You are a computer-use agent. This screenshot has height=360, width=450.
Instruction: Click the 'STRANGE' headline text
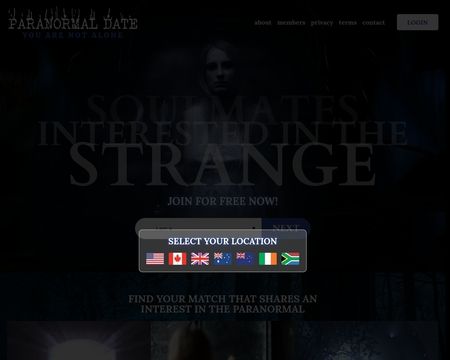tap(223, 165)
